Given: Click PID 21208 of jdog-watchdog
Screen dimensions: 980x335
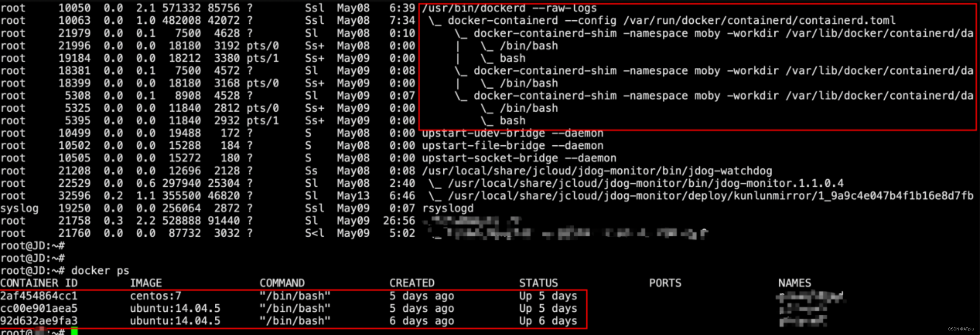Looking at the screenshot, I should click(x=74, y=171).
